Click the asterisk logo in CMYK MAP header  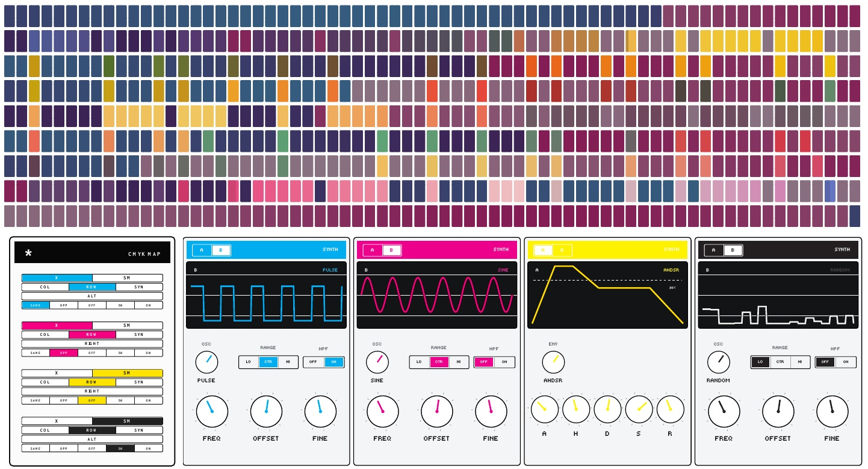[28, 253]
